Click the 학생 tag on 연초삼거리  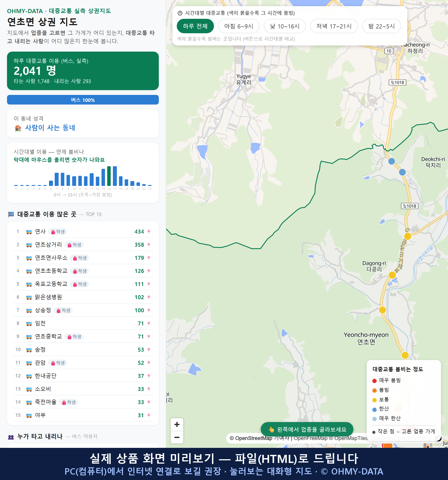click(74, 245)
